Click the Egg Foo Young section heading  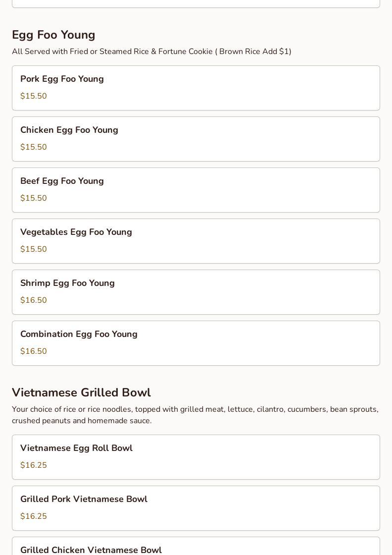(x=53, y=35)
